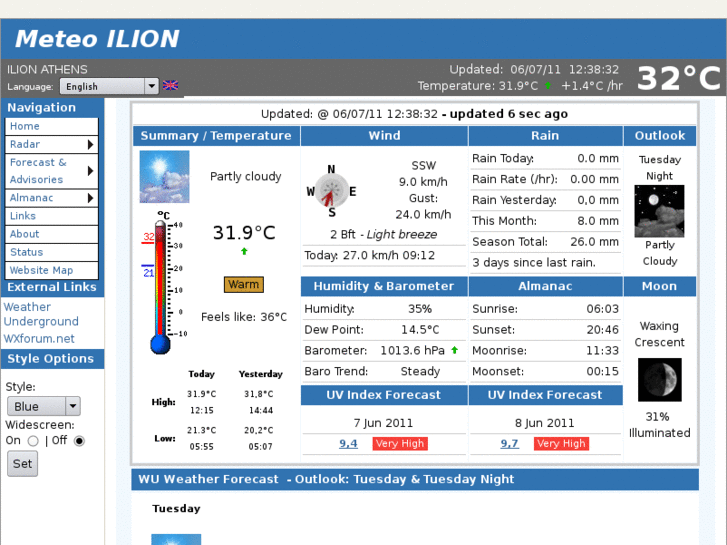The image size is (727, 545).
Task: Click the wind compass rose graphic
Action: 331,191
